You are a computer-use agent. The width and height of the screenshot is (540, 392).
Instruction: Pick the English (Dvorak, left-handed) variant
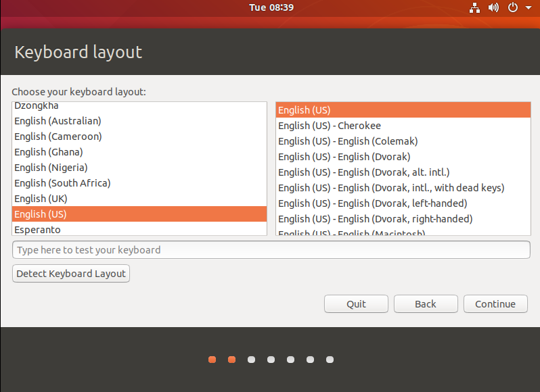[372, 203]
